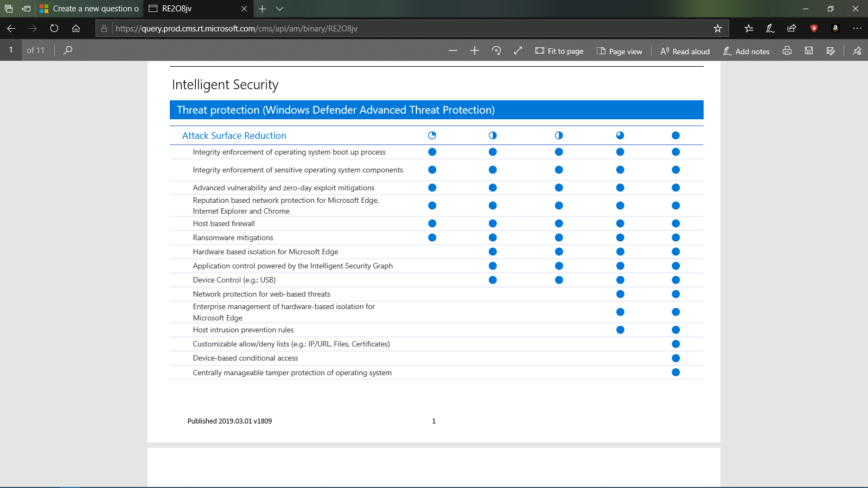868x488 pixels.
Task: Select 'Ransomware mitigations' row text
Action: [233, 237]
